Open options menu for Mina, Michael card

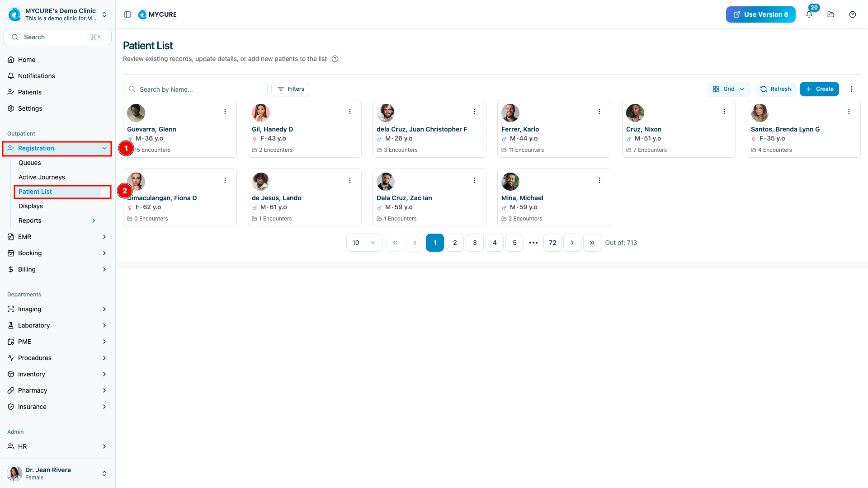point(599,180)
